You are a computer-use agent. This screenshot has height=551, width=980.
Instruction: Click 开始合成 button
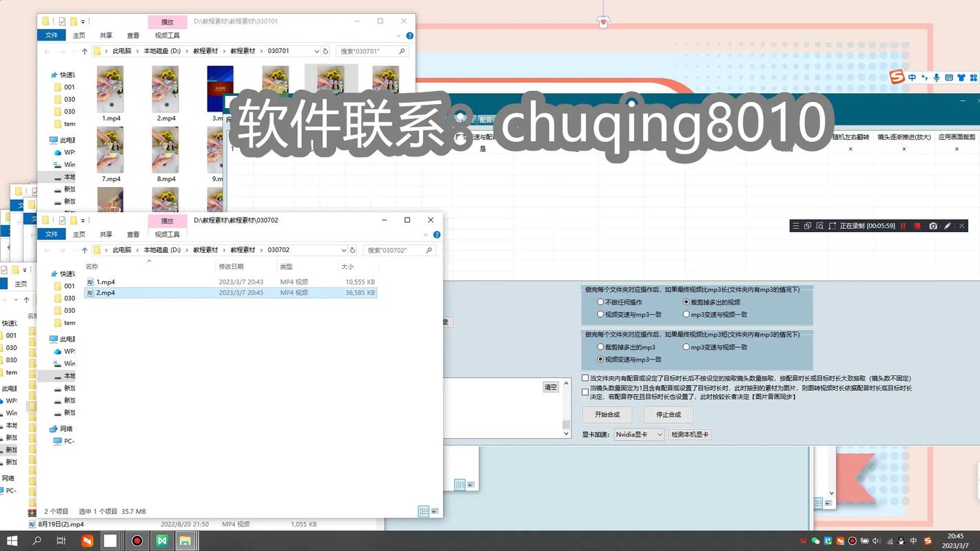click(607, 415)
